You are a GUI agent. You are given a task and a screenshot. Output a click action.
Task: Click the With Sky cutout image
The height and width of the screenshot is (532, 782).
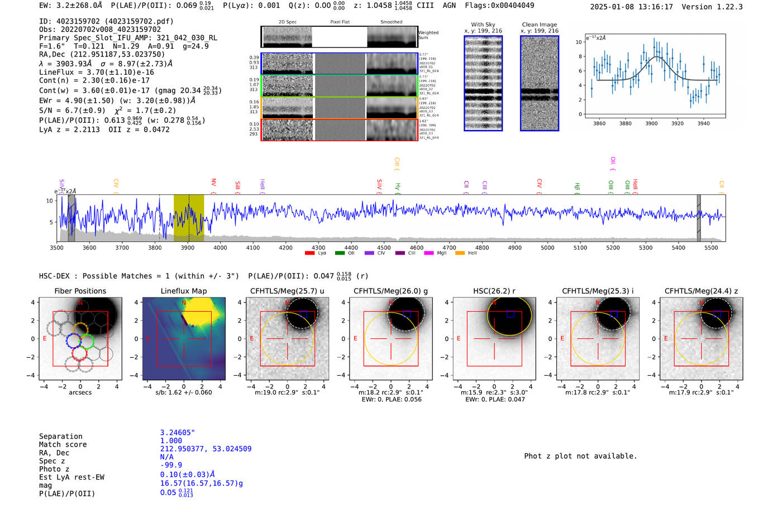pyautogui.click(x=483, y=83)
